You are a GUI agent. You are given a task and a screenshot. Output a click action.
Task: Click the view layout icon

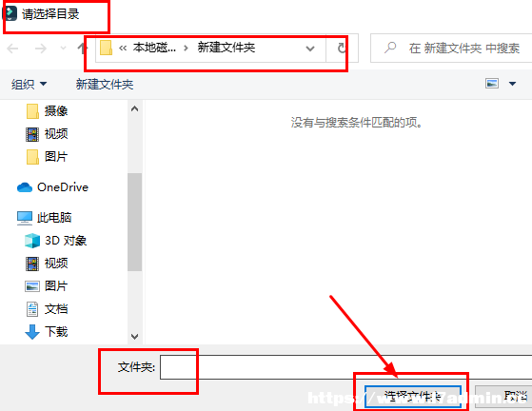point(492,83)
